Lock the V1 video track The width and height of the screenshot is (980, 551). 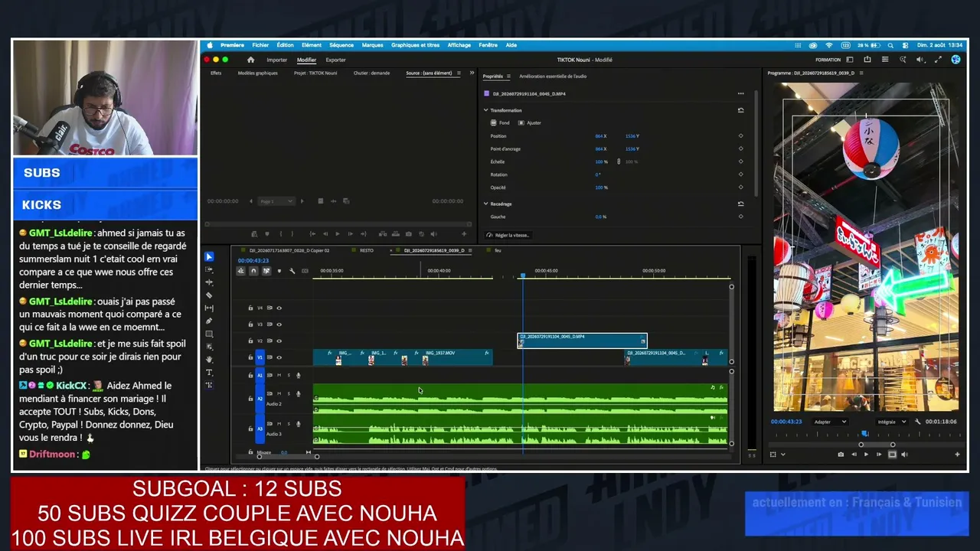click(x=250, y=357)
